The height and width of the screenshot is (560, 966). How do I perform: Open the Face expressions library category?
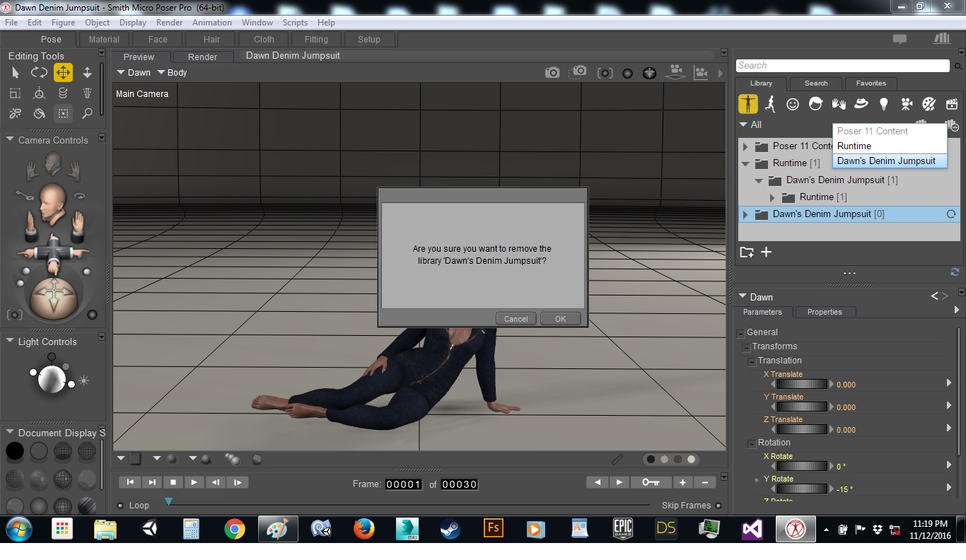(793, 105)
